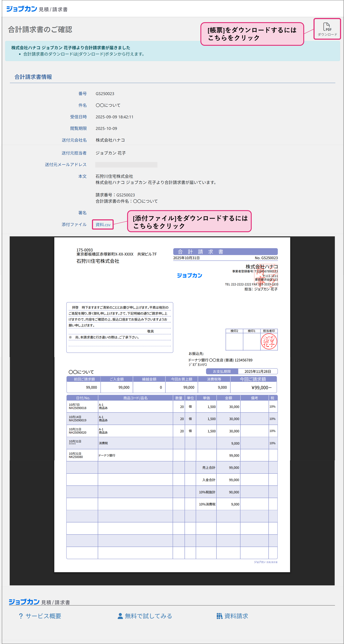This screenshot has height=644, width=344.
Task: Open the 無料で試してみる footer link
Action: (148, 616)
